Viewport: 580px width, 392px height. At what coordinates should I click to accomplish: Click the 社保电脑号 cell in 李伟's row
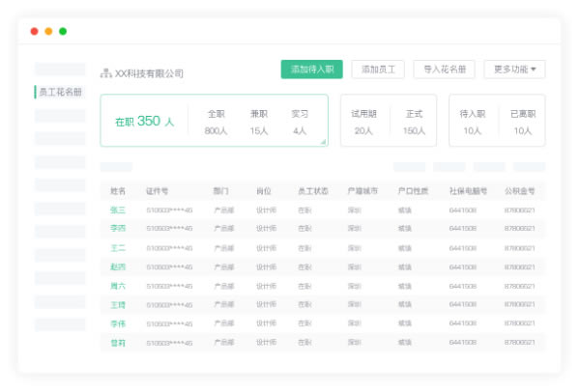[x=462, y=323]
